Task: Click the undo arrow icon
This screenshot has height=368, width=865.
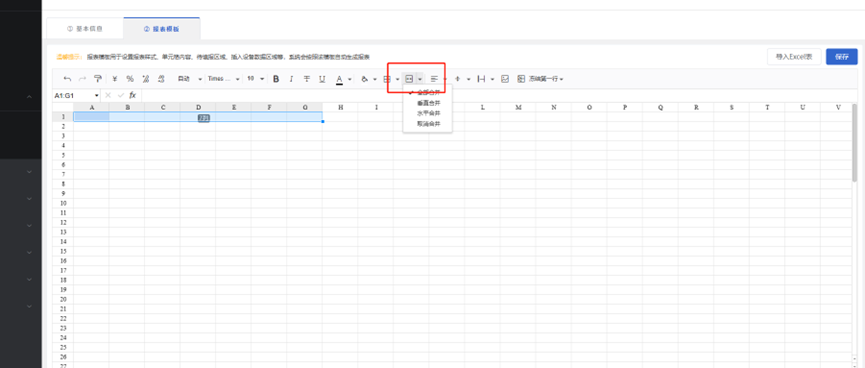Action: click(67, 79)
